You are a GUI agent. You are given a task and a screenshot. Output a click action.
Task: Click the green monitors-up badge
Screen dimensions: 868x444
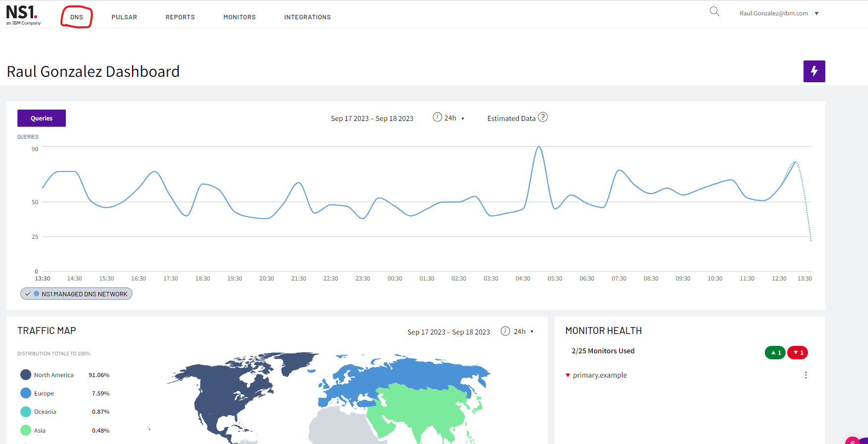point(775,352)
